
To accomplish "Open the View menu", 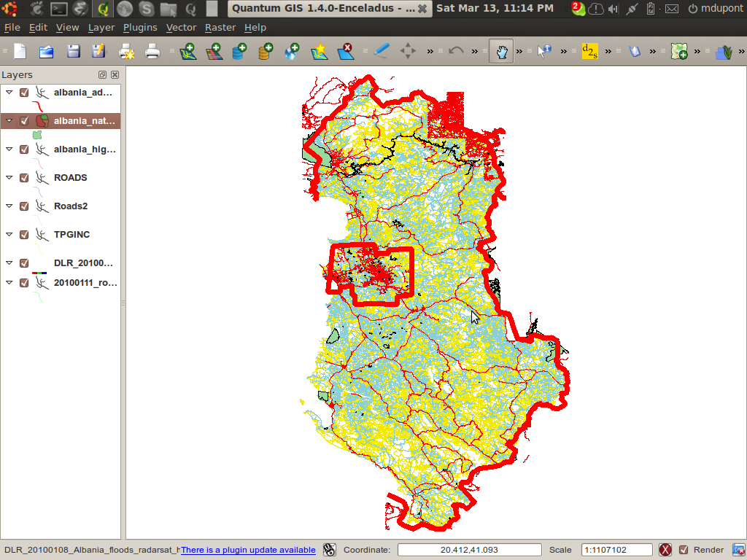I will pyautogui.click(x=67, y=28).
